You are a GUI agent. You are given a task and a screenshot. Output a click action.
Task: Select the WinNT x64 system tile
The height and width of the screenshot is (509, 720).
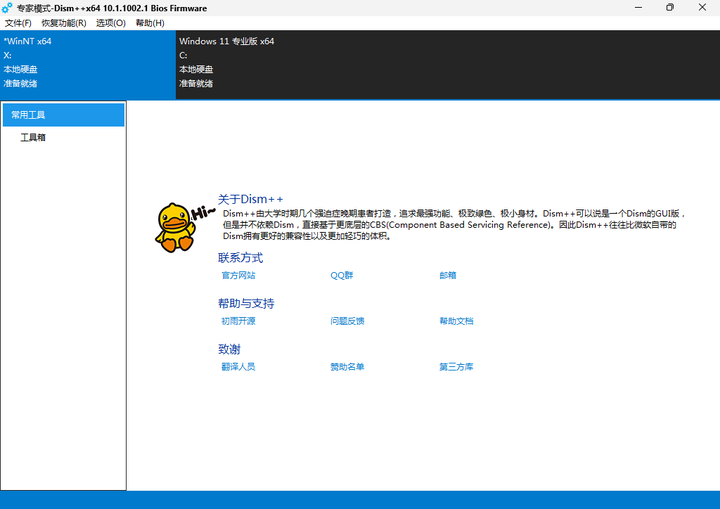[88, 65]
